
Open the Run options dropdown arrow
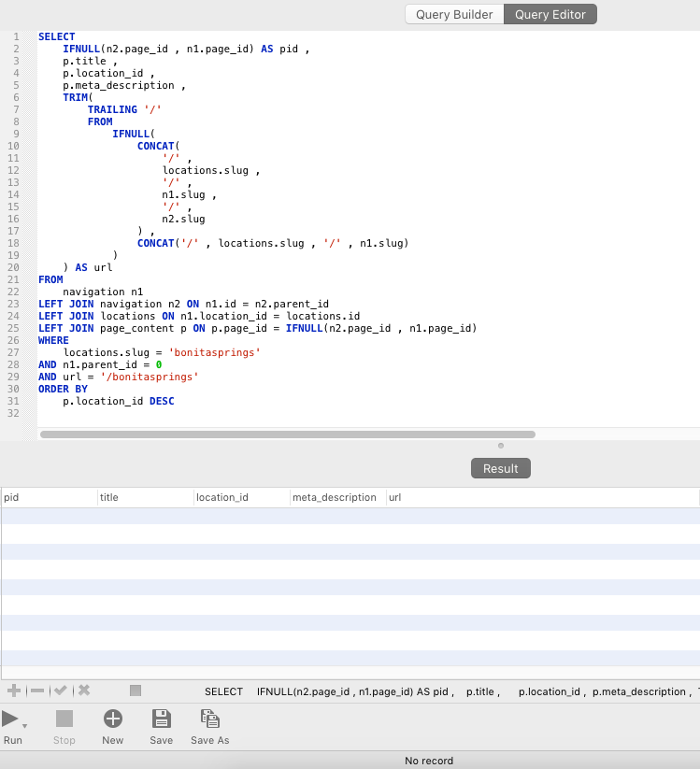(24, 726)
